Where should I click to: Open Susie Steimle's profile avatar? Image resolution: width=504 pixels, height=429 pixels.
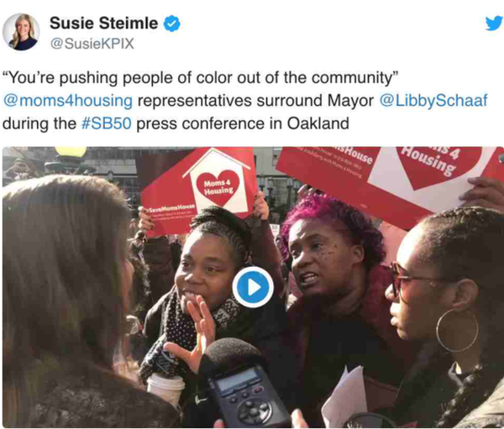pyautogui.click(x=21, y=32)
